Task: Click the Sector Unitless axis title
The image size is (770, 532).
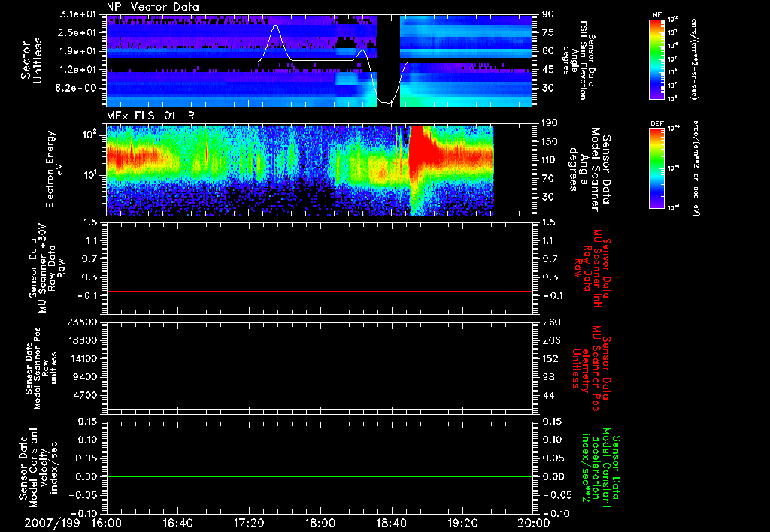Action: 32,60
